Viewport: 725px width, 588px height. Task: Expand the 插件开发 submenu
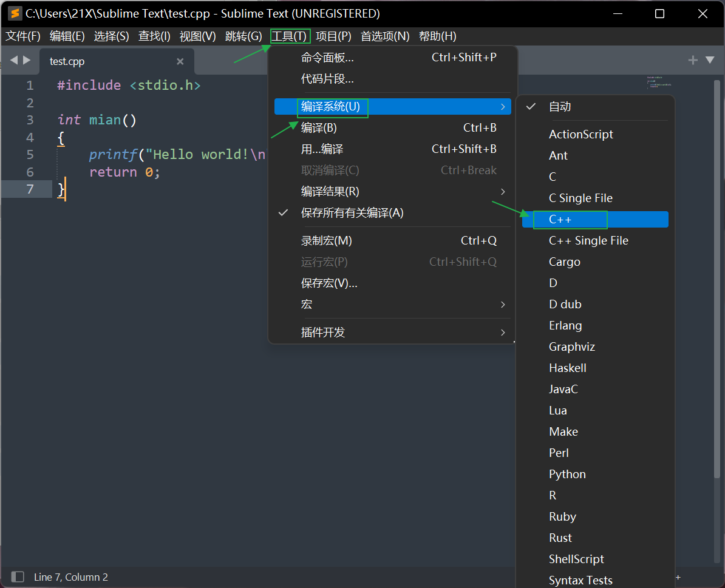(x=392, y=332)
